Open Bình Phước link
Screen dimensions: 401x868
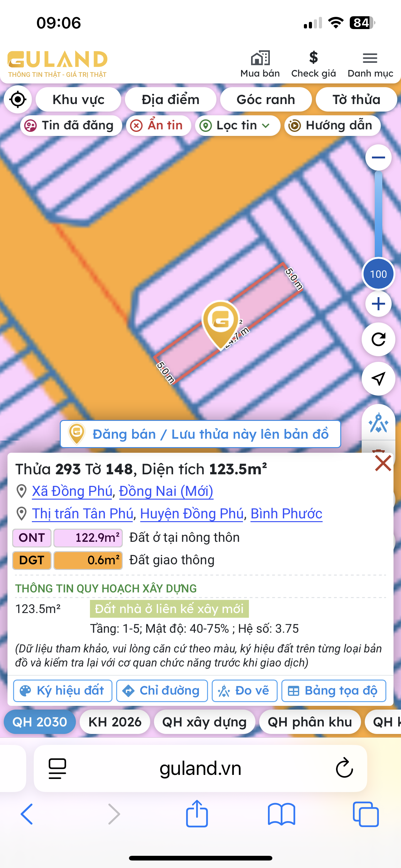286,514
